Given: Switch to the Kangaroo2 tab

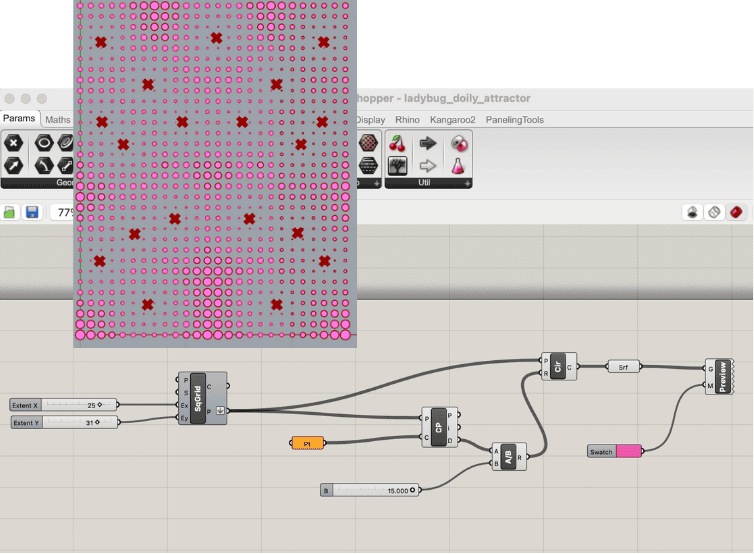Looking at the screenshot, I should [454, 120].
